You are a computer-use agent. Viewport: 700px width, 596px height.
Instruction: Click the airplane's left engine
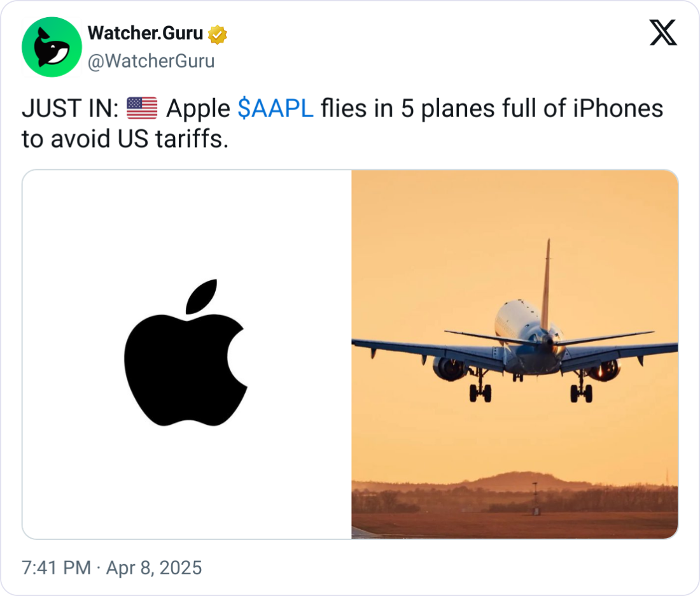point(449,367)
